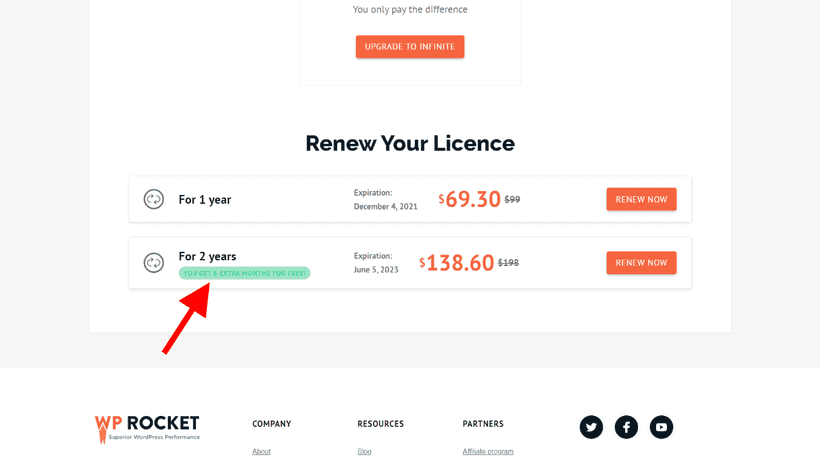Image resolution: width=820 pixels, height=468 pixels.
Task: Open the WP Rocket YouTube channel
Action: coord(661,427)
